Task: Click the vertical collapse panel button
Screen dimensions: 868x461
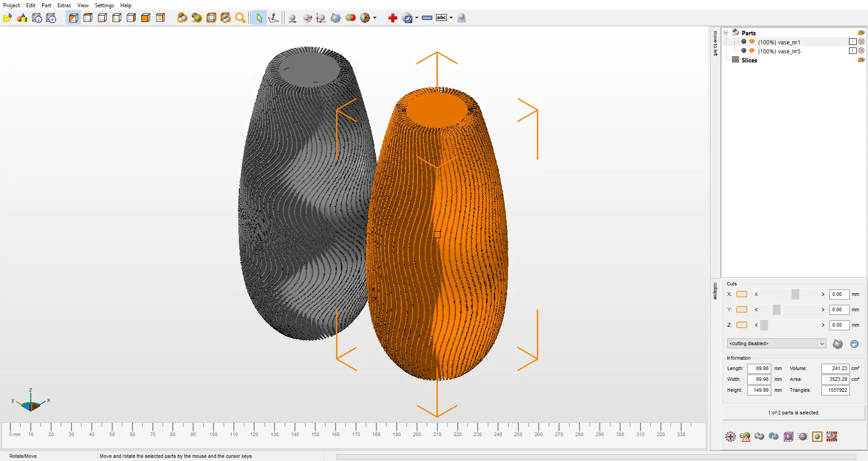Action: (x=715, y=291)
